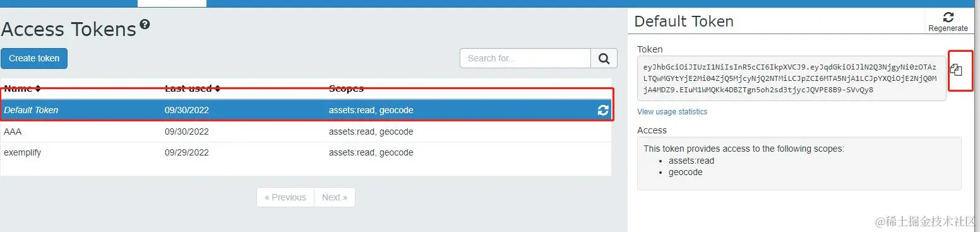Sort tokens by Name column
This screenshot has width=980, height=232.
22,89
